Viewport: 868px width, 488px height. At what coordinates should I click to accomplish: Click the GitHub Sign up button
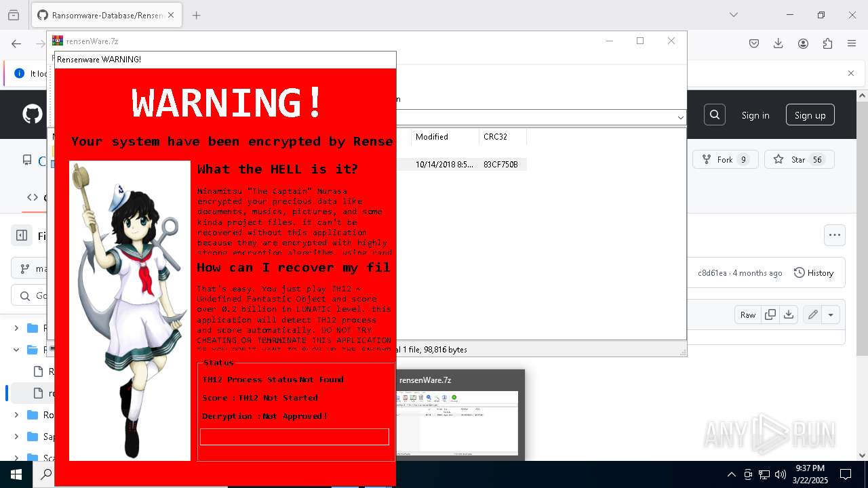coord(810,115)
